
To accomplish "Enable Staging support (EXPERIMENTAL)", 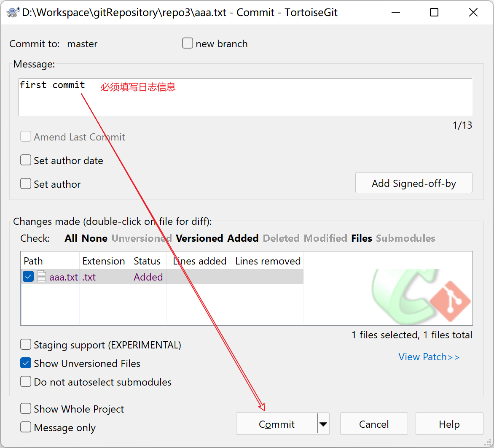I will pos(26,345).
